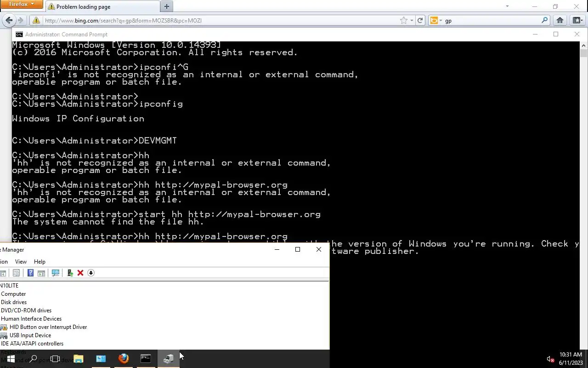Viewport: 588px width, 368px height.
Task: Bookmark this page with the star
Action: (404, 20)
